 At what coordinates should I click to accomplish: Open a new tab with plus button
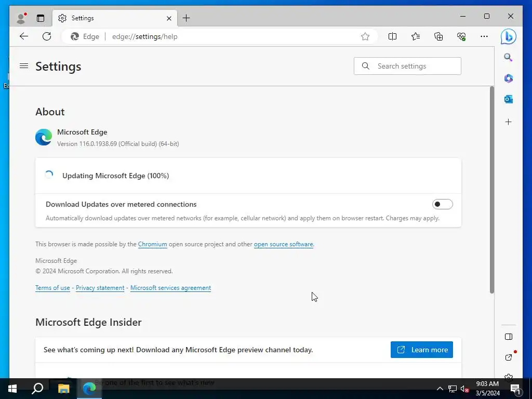click(x=186, y=18)
